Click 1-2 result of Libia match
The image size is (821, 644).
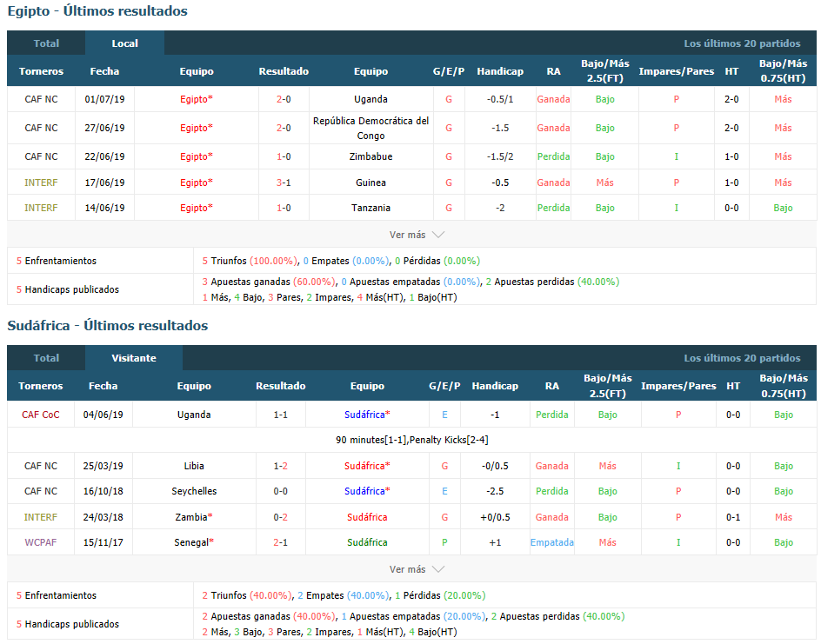point(281,466)
